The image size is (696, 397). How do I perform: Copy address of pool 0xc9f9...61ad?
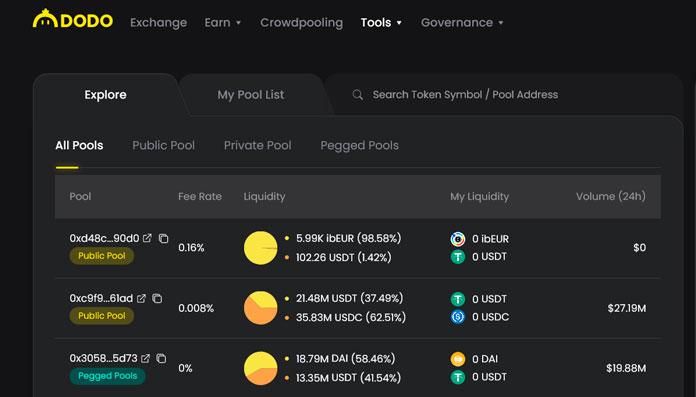(x=157, y=298)
